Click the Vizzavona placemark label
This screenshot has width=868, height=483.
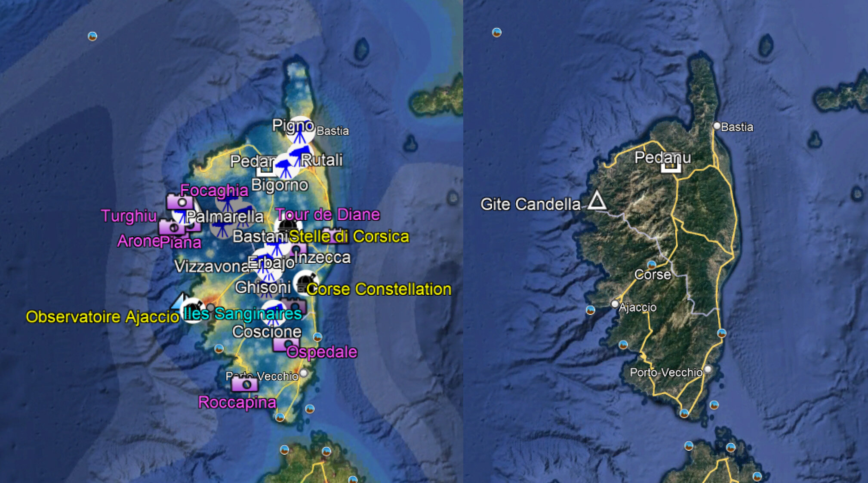point(212,266)
